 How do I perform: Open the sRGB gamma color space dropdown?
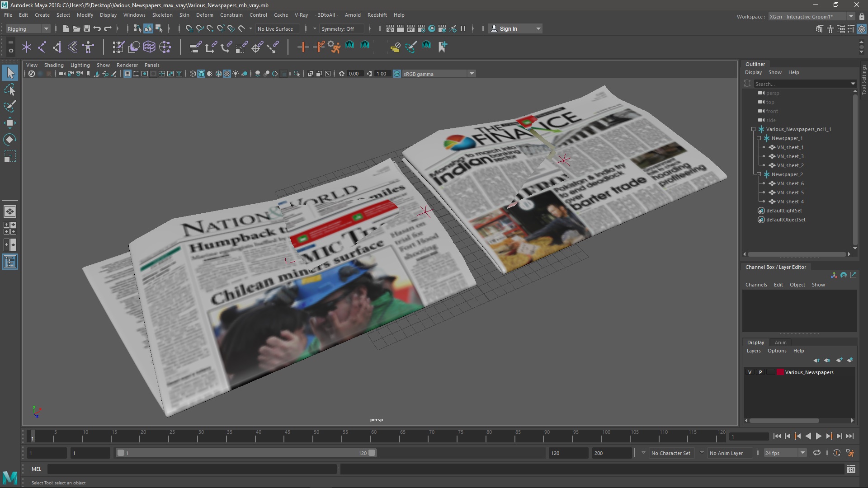tap(472, 74)
